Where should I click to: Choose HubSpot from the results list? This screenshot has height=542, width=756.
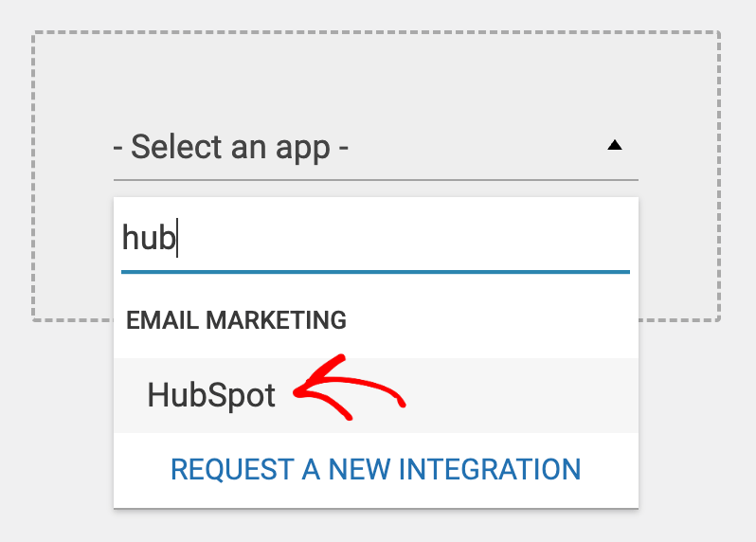coord(376,395)
